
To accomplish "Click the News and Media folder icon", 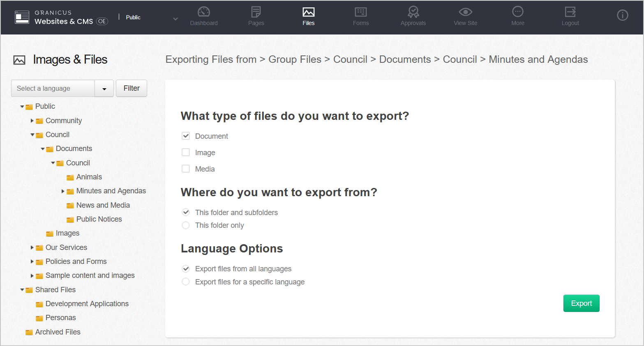I will (x=70, y=206).
